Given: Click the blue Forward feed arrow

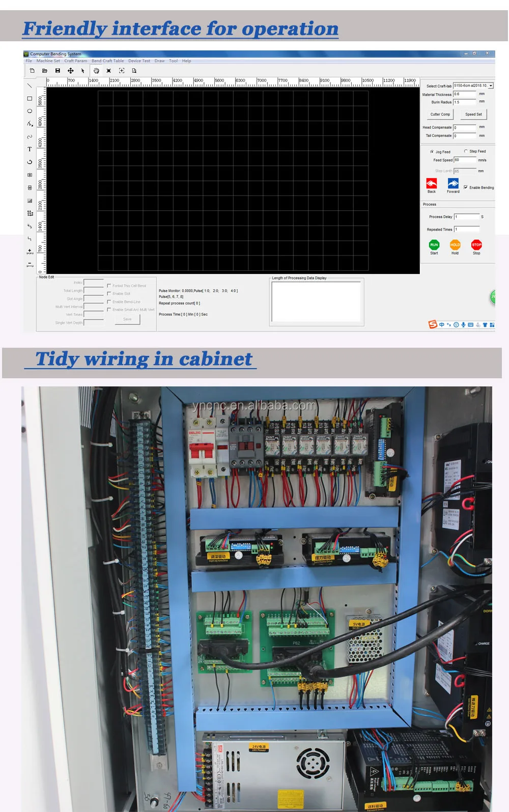Looking at the screenshot, I should tap(453, 184).
